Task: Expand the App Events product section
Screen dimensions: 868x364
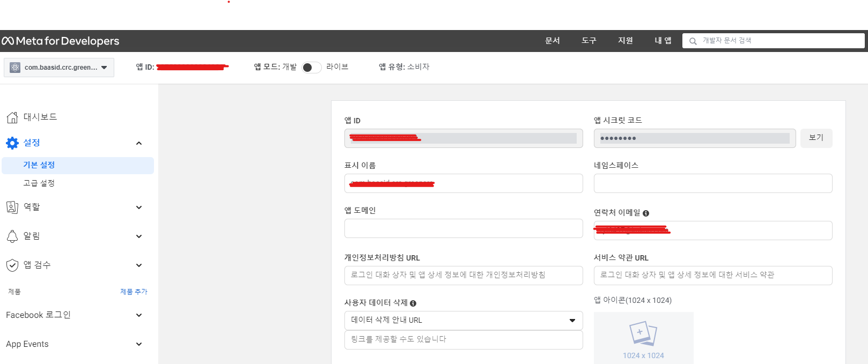Action: 139,344
